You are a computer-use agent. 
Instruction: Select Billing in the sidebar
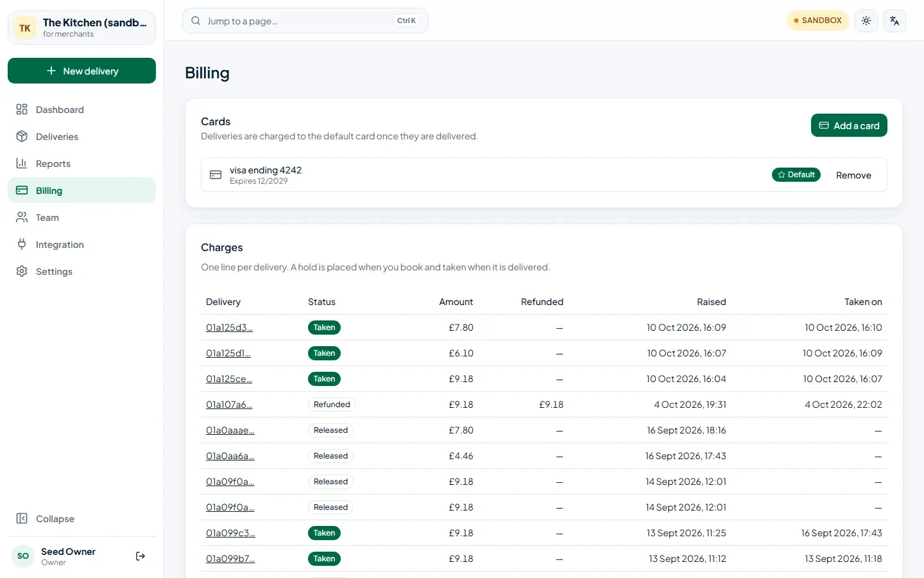pyautogui.click(x=81, y=190)
